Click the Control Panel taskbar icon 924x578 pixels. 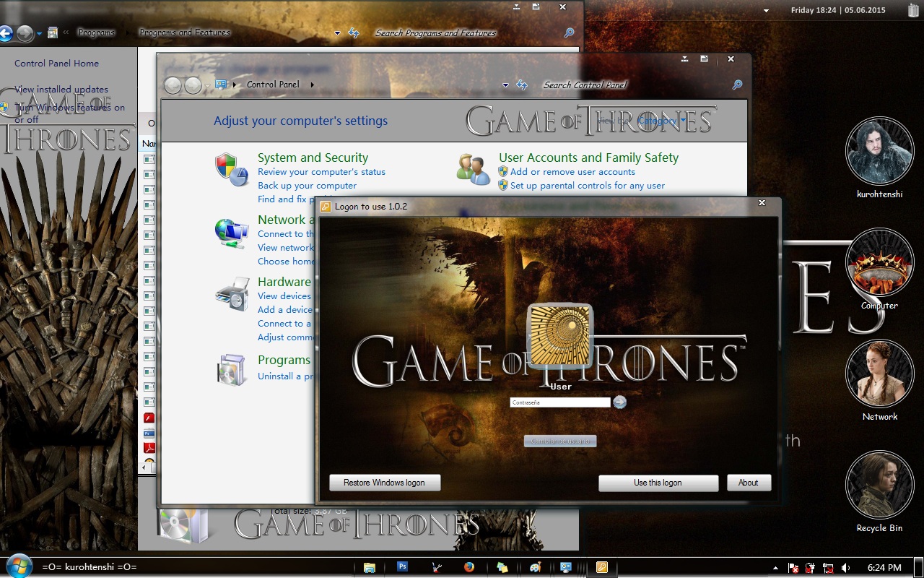567,567
